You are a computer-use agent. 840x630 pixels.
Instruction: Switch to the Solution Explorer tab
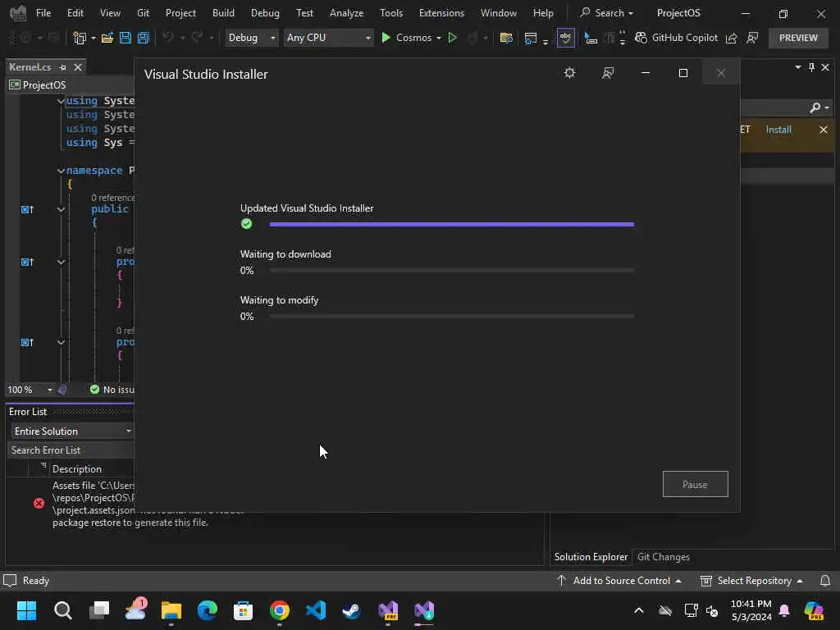pyautogui.click(x=591, y=557)
